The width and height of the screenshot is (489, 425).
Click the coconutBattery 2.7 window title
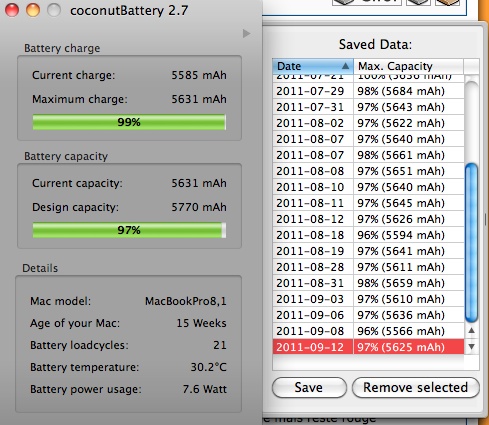click(129, 11)
